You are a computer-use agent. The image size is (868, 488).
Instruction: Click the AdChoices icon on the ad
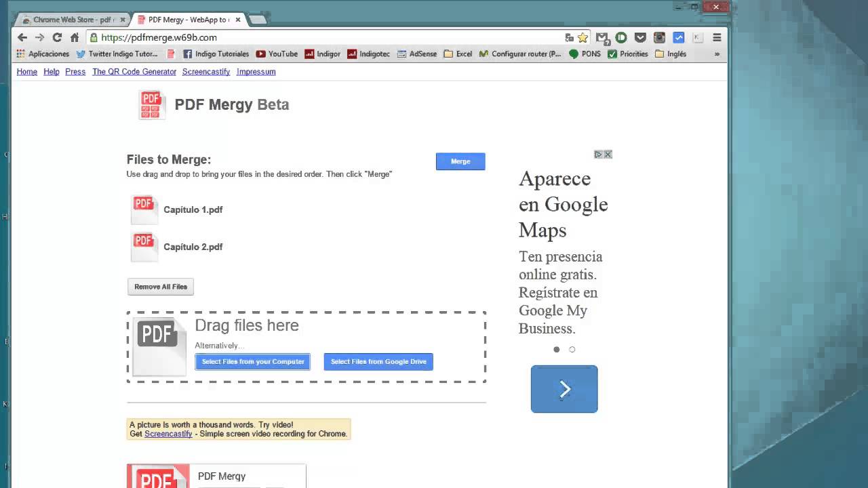[598, 155]
